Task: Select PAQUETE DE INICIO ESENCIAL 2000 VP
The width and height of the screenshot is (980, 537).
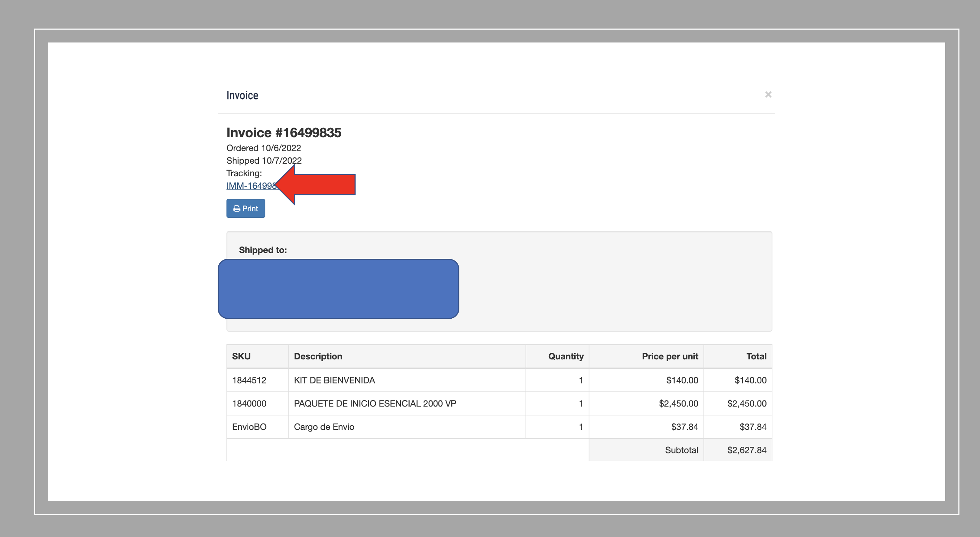Action: point(375,404)
